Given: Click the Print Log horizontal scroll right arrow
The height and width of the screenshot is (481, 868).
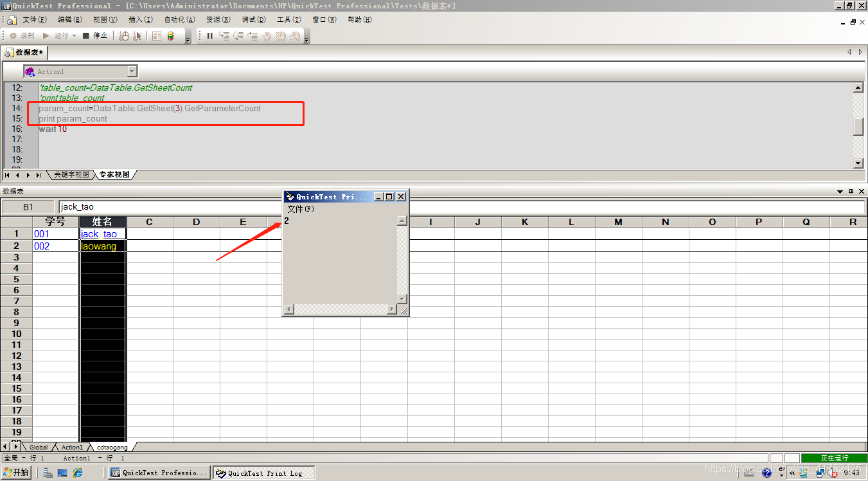Looking at the screenshot, I should tap(392, 309).
